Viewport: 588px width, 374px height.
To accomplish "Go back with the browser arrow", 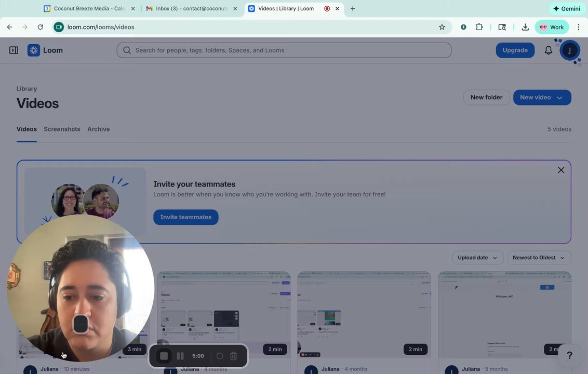I will (x=10, y=27).
